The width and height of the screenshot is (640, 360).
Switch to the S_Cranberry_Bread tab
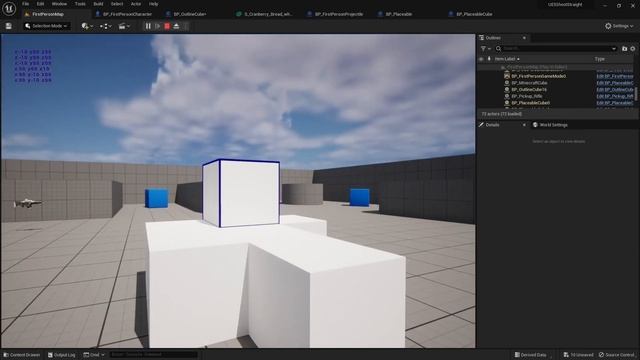pyautogui.click(x=268, y=14)
